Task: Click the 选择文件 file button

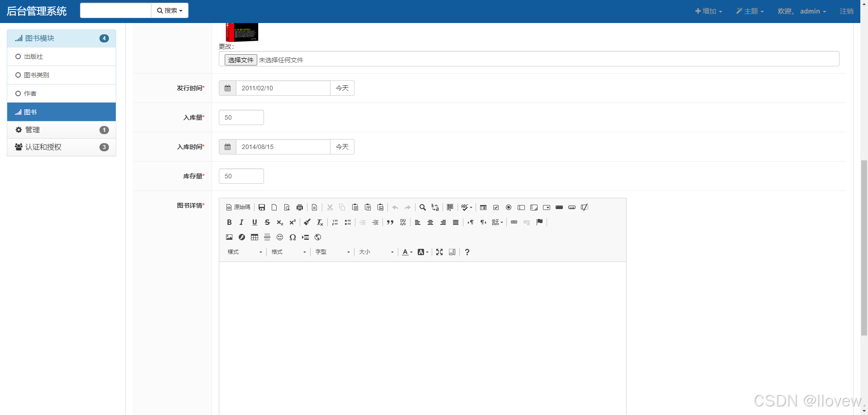Action: 241,60
